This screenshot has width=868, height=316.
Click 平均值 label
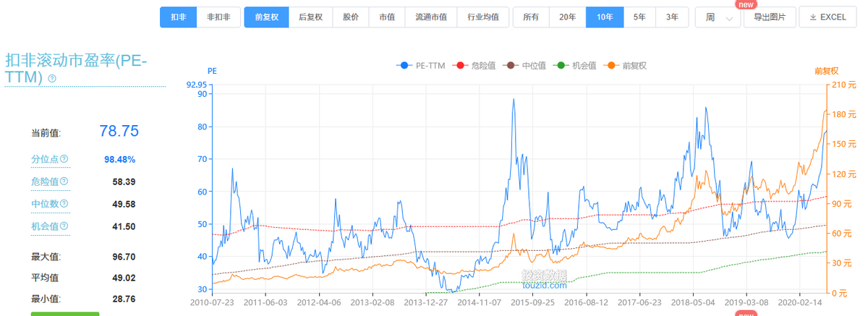pos(44,277)
